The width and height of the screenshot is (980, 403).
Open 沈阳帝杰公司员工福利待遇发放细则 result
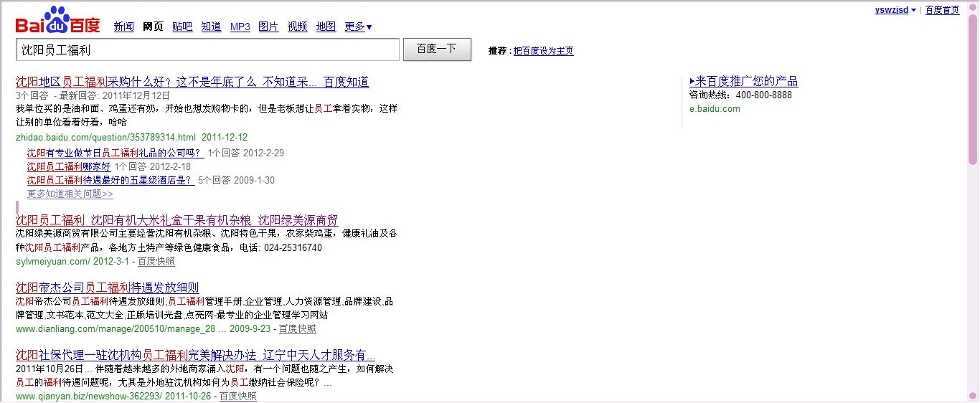tap(107, 288)
